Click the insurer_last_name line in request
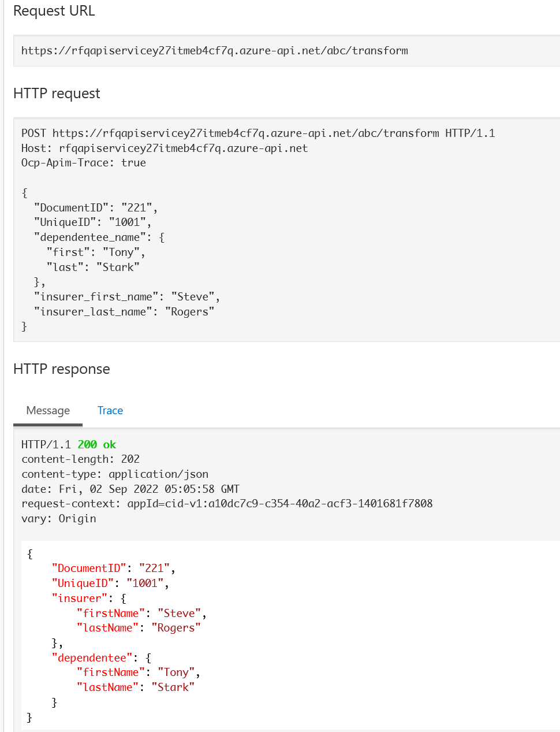This screenshot has height=732, width=560. click(x=124, y=312)
